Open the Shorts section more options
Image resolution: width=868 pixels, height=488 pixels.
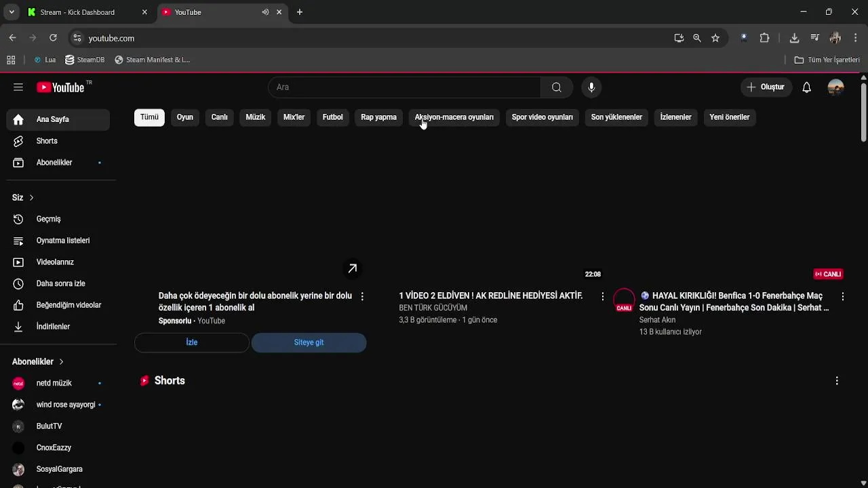click(x=837, y=381)
